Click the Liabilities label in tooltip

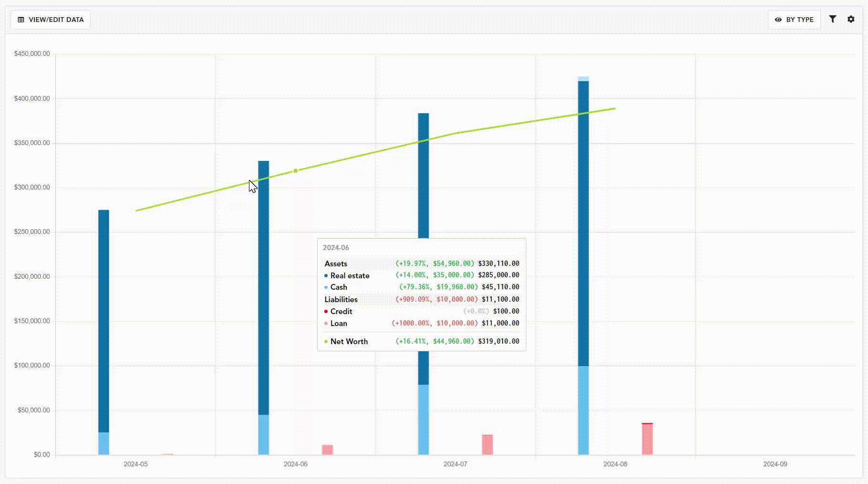[x=341, y=299]
